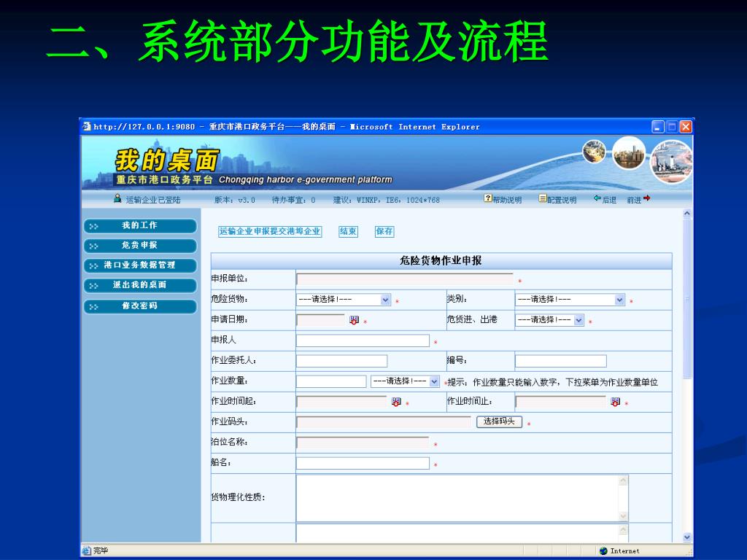Expand the 危货进、出港 dropdown
The image size is (747, 560).
click(578, 320)
